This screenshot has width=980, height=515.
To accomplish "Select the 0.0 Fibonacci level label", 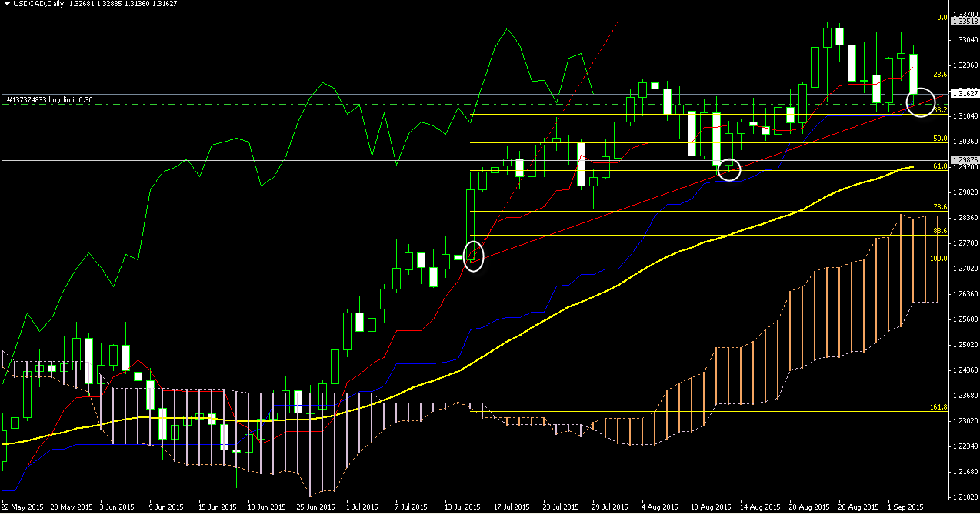I will tap(941, 18).
